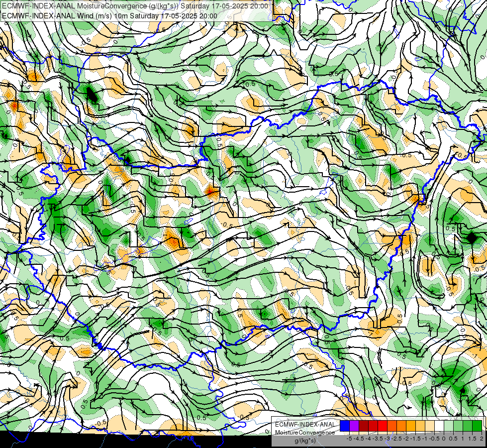
Task: Click the -3 legend scale value
Action: (387, 439)
